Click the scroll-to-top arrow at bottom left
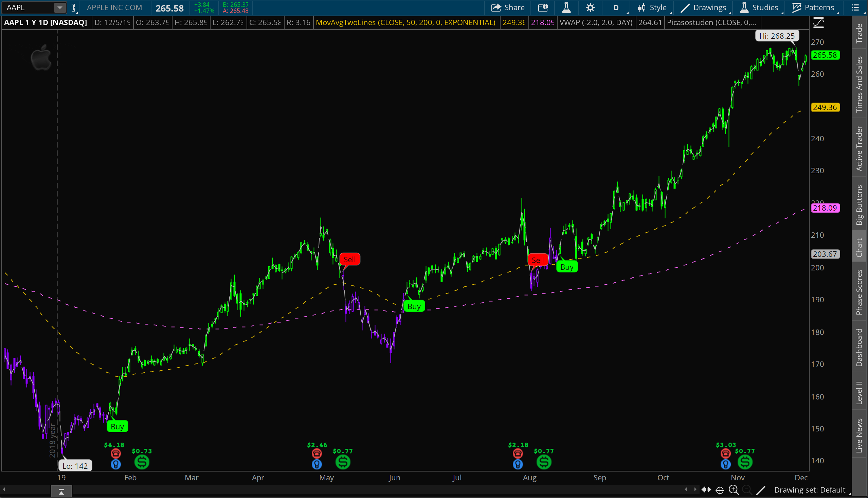The width and height of the screenshot is (868, 498). [x=61, y=492]
